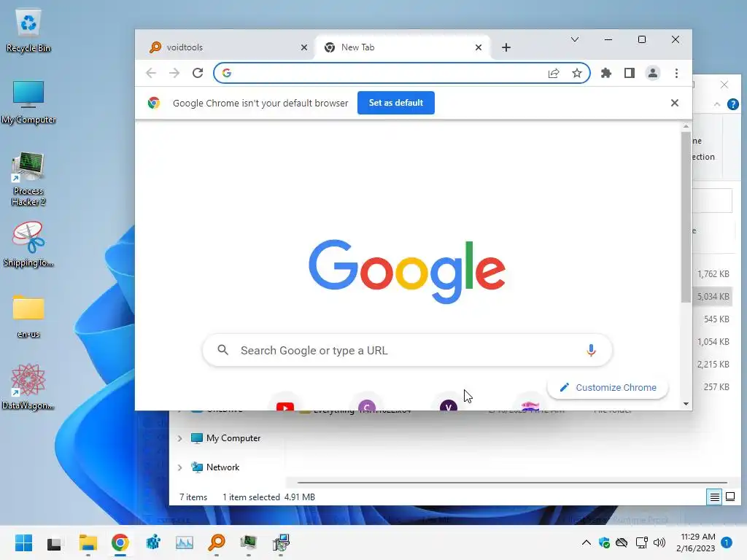Show hidden tray icons chevron

[587, 542]
